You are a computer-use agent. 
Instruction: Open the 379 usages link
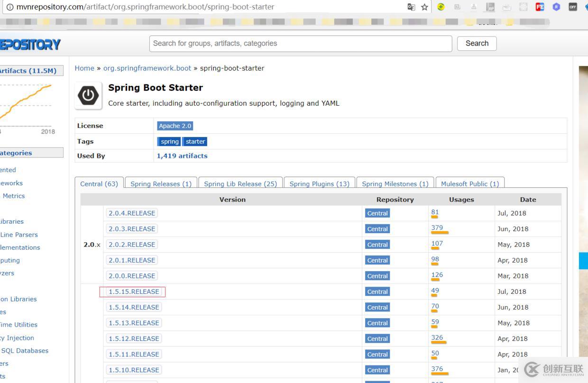point(437,228)
